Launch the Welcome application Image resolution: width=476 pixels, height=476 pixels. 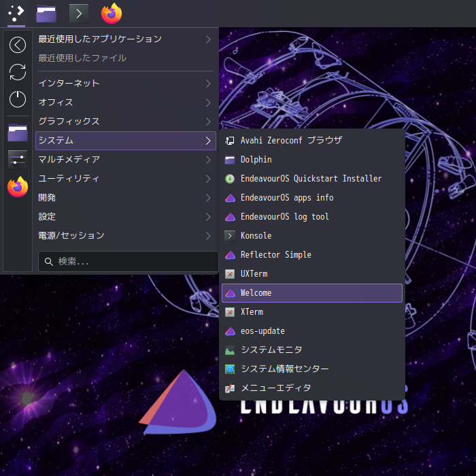[x=312, y=293]
